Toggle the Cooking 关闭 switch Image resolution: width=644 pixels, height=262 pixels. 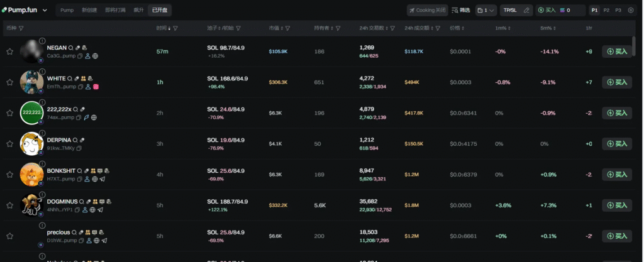tap(428, 10)
